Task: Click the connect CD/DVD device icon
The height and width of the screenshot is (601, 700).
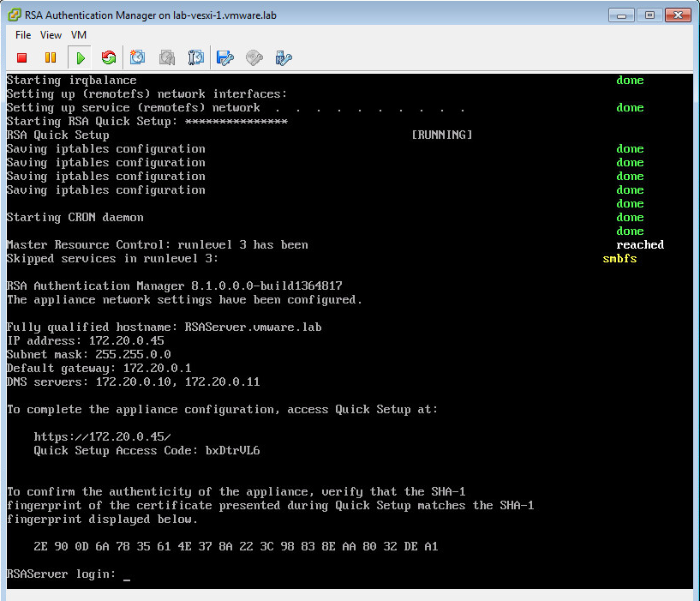Action: (x=254, y=57)
